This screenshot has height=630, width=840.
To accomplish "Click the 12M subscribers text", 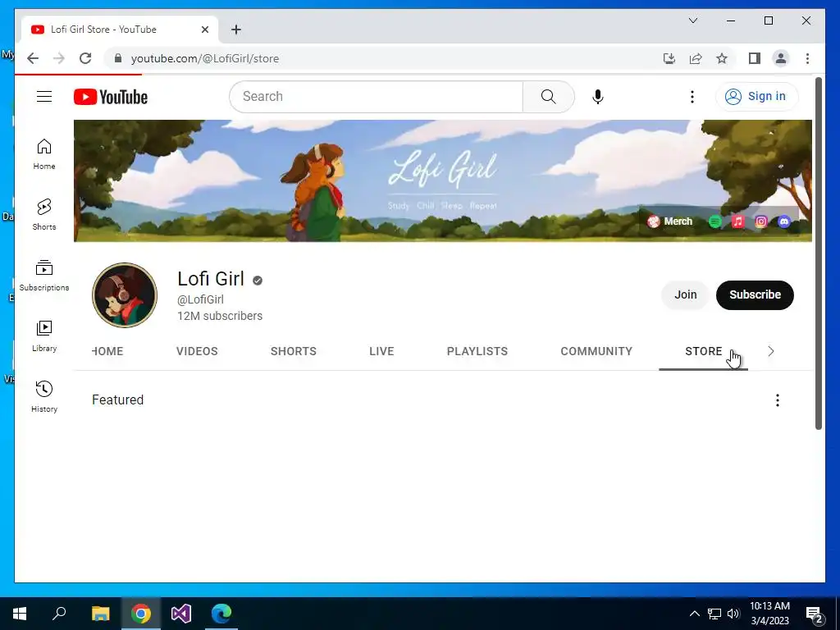I will click(x=220, y=316).
